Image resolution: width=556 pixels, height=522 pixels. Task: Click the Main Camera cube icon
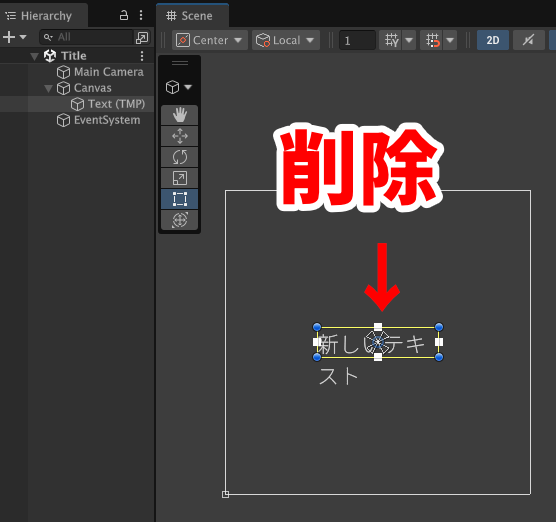coord(63,72)
